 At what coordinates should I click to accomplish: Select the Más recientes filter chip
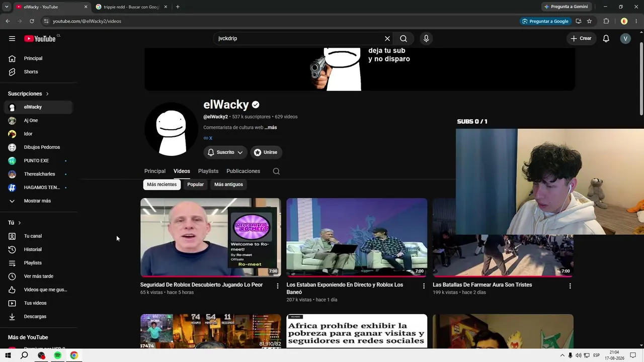(x=162, y=185)
